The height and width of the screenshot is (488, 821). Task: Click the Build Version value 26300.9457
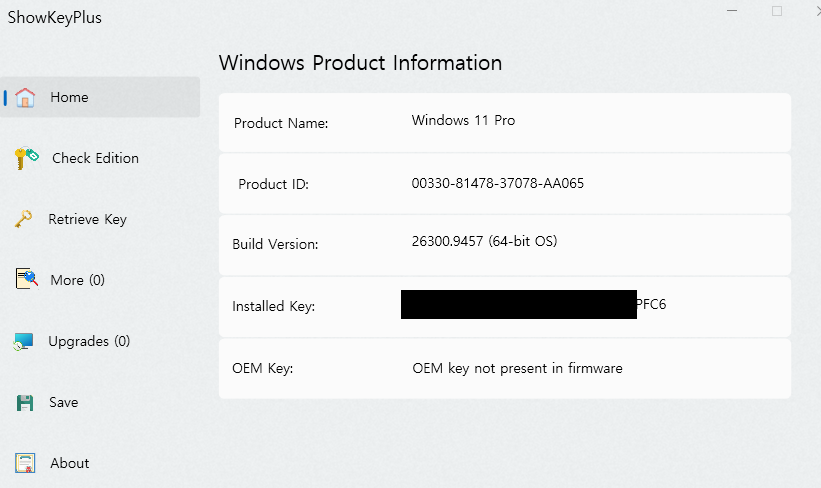[x=447, y=241]
